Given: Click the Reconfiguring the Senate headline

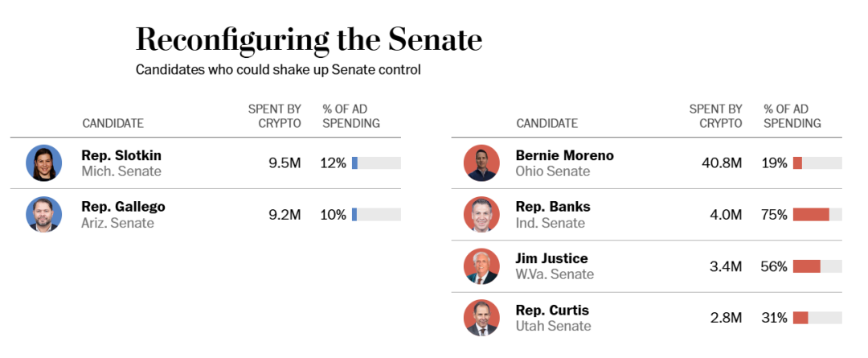Looking at the screenshot, I should pos(309,39).
